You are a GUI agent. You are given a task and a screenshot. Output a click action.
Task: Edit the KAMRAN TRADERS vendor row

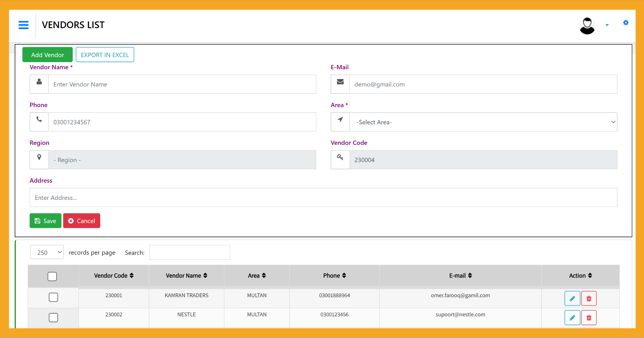click(x=572, y=298)
